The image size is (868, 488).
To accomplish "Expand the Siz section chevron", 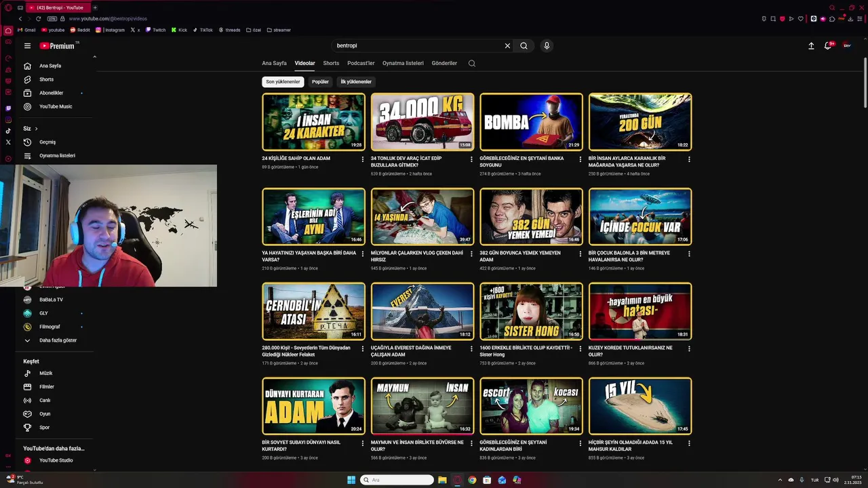I will tap(37, 129).
